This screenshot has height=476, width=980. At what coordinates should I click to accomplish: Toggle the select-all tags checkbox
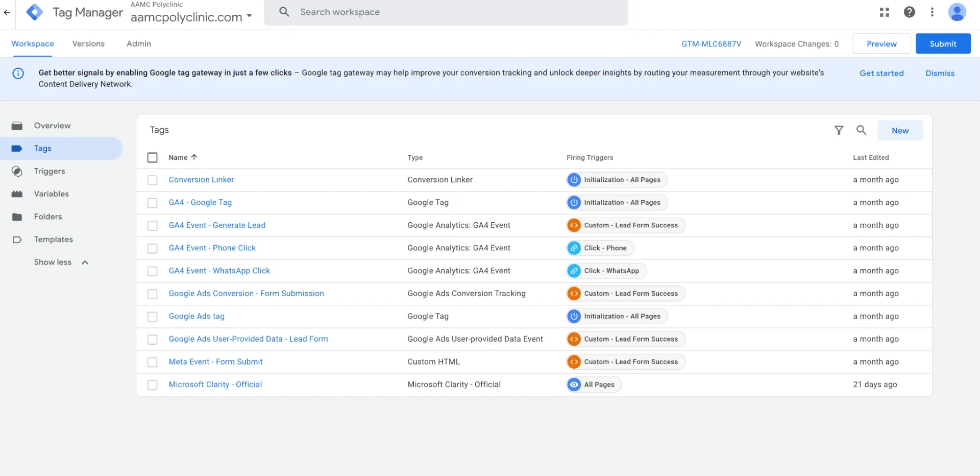[152, 157]
